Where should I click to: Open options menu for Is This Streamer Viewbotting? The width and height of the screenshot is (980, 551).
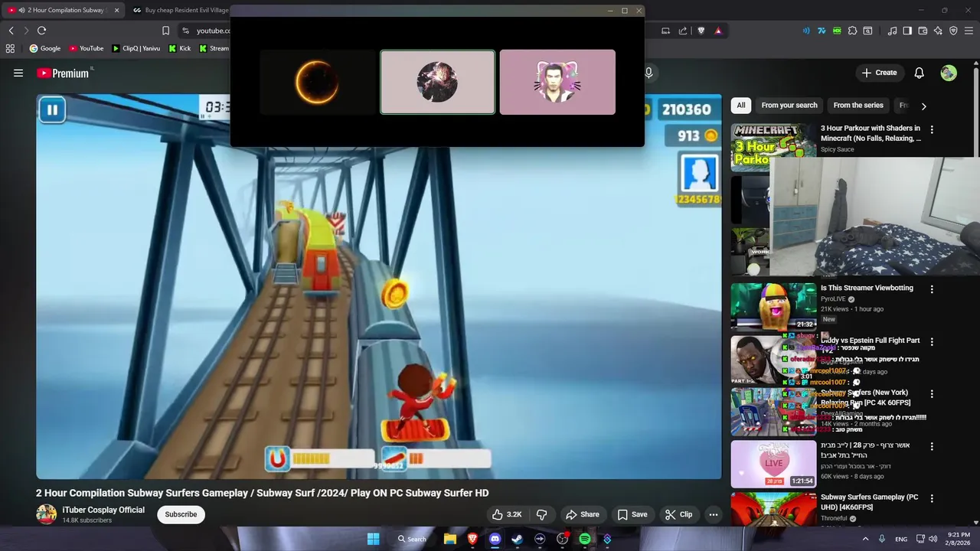(x=932, y=289)
